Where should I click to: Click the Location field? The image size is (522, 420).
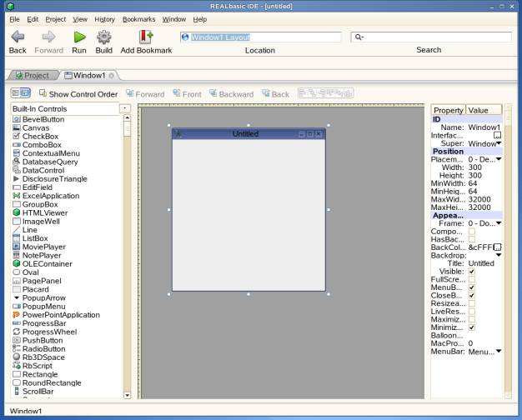[x=261, y=37]
